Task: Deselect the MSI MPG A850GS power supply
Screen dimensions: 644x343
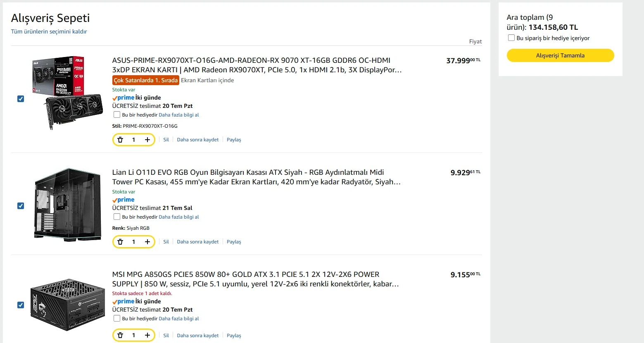Action: tap(21, 305)
